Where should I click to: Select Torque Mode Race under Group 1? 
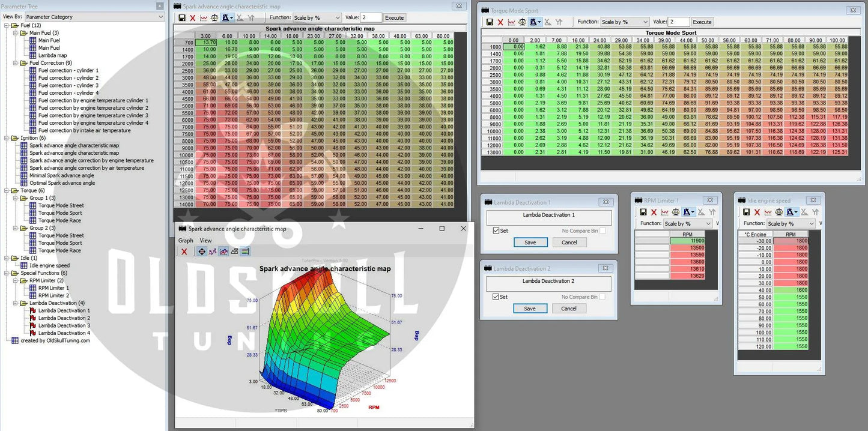(59, 220)
